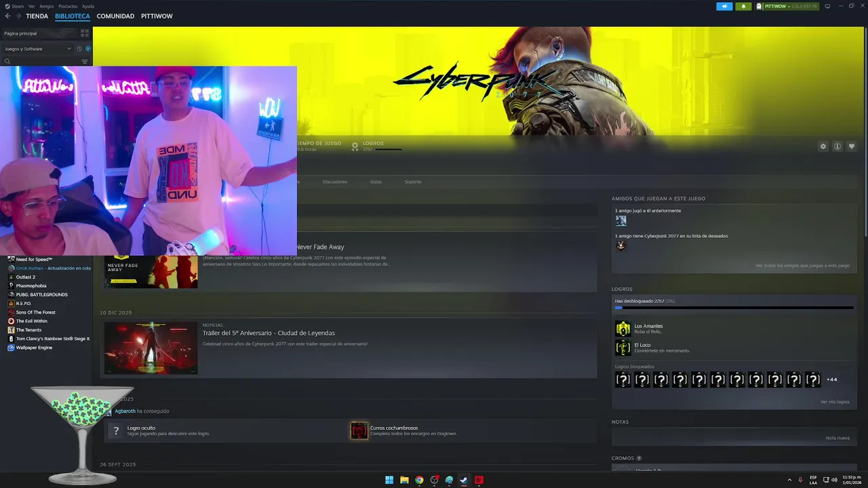The width and height of the screenshot is (868, 488).
Task: Open the library advanced filter options icon
Action: pos(85,62)
